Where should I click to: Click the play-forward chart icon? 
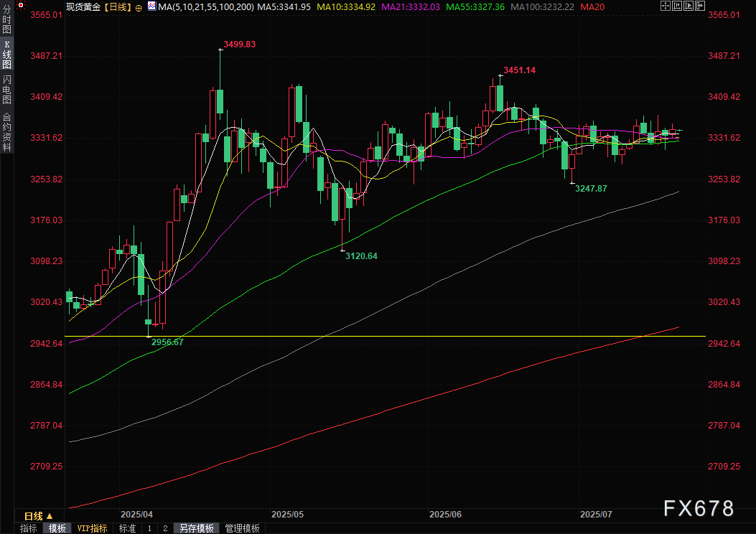pos(689,6)
